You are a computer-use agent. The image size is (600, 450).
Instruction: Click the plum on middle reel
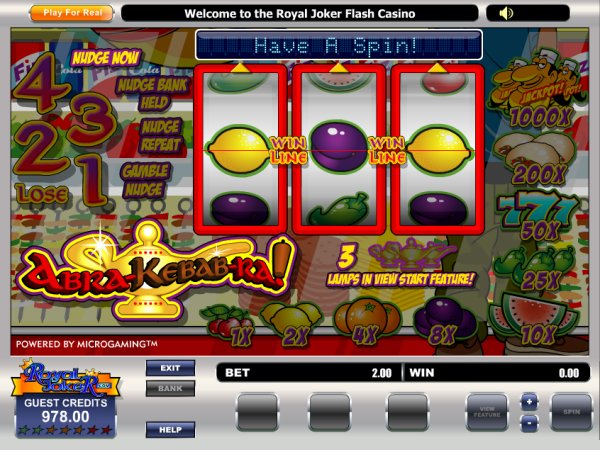pos(338,147)
